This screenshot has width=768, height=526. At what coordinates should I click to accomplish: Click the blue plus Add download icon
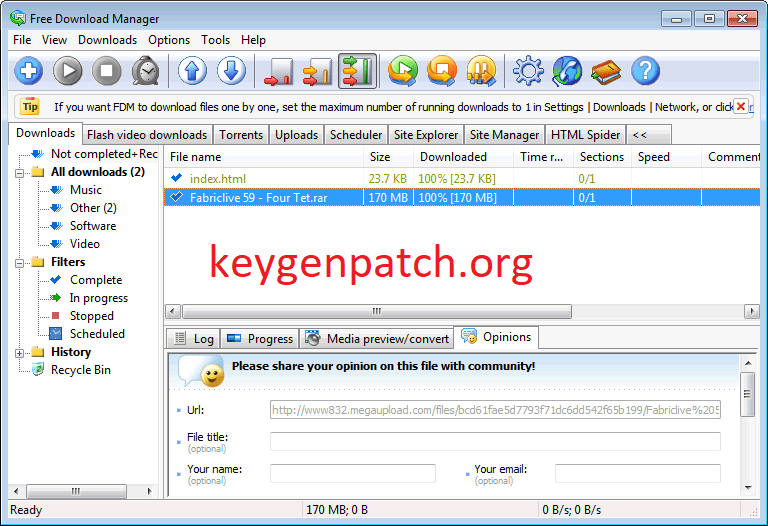tap(28, 71)
